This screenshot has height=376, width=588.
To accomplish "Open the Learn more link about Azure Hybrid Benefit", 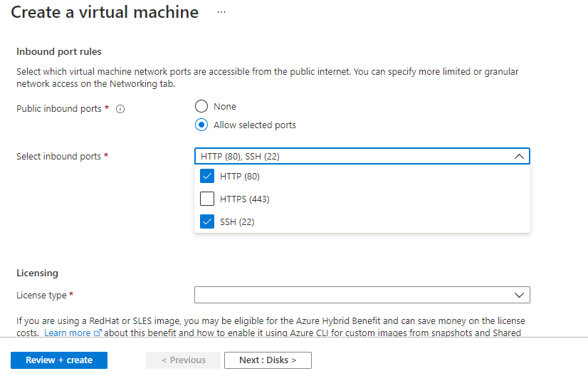I will point(68,333).
